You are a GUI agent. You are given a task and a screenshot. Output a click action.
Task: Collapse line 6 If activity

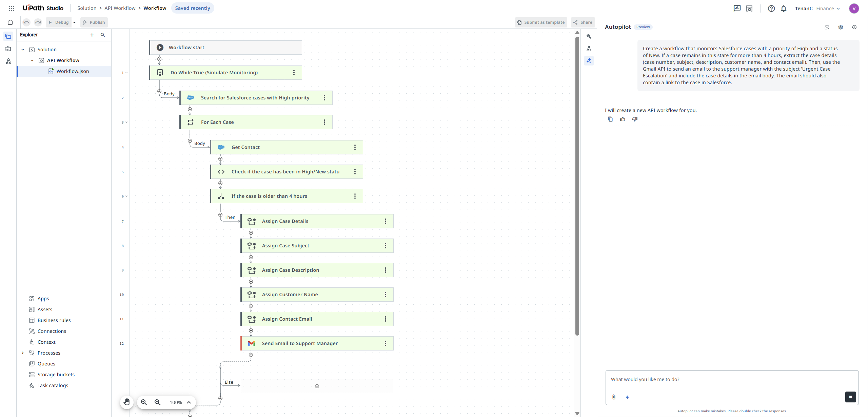click(126, 196)
